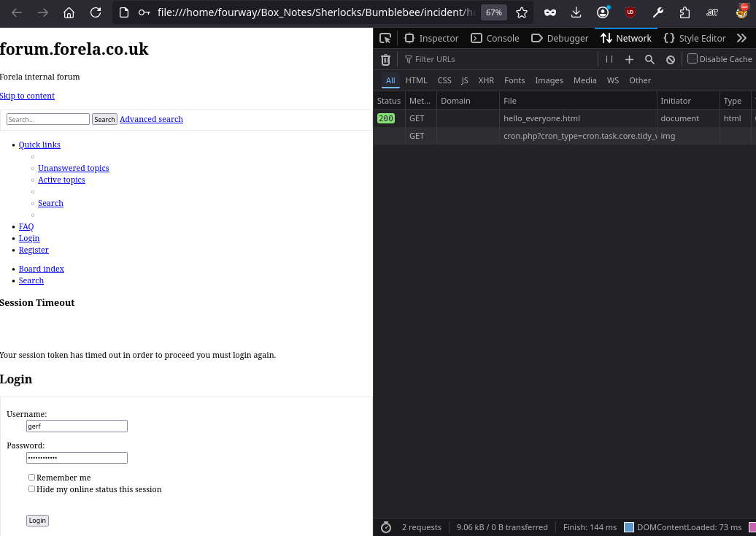Viewport: 756px width, 536px height.
Task: Clear network log with trash icon
Action: tap(385, 59)
